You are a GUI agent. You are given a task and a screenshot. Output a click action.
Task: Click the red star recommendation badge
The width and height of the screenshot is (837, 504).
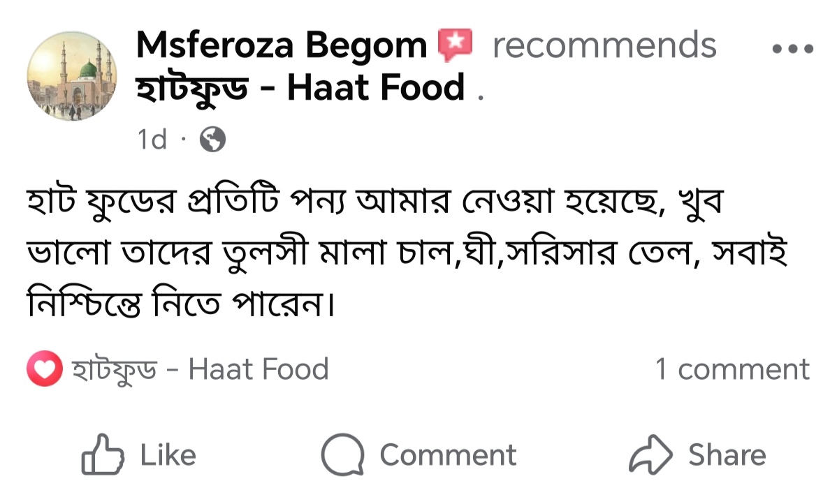click(x=455, y=45)
